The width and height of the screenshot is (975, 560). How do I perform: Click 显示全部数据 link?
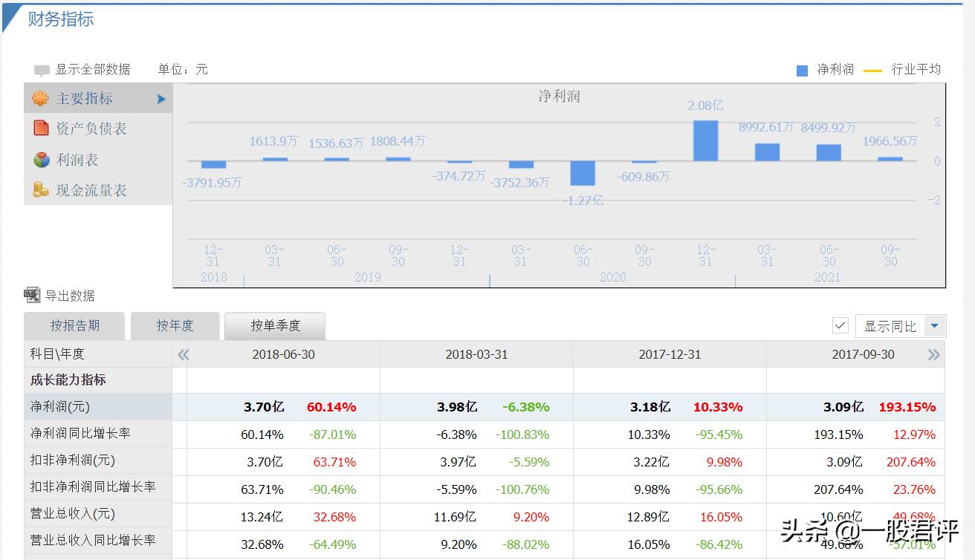coord(93,70)
